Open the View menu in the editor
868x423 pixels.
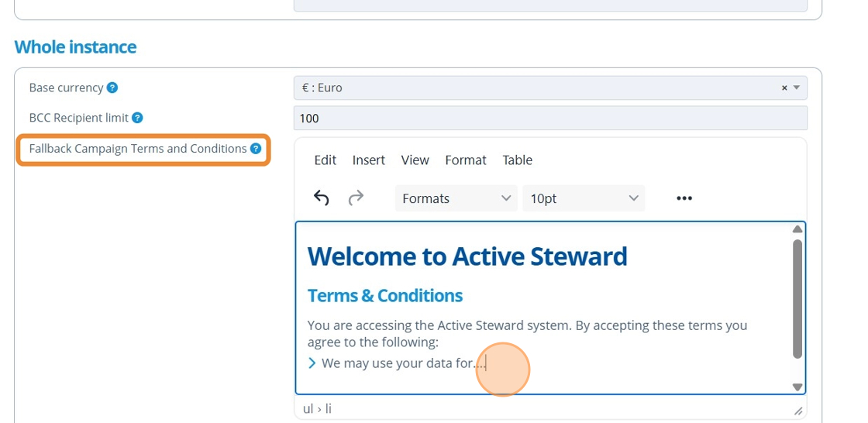point(415,160)
